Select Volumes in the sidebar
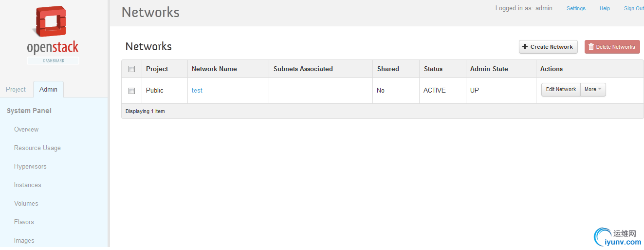Screen dimensions: 644x250 coord(26,204)
